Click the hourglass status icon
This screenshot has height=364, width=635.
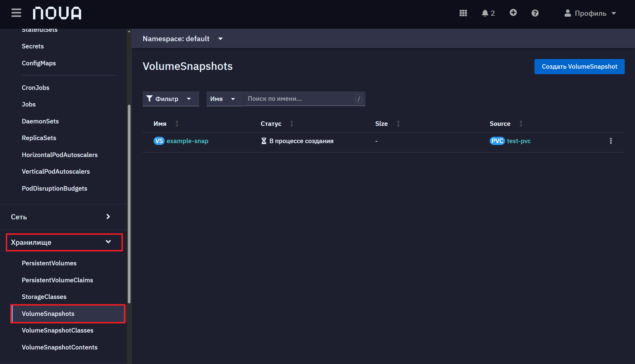pyautogui.click(x=264, y=141)
